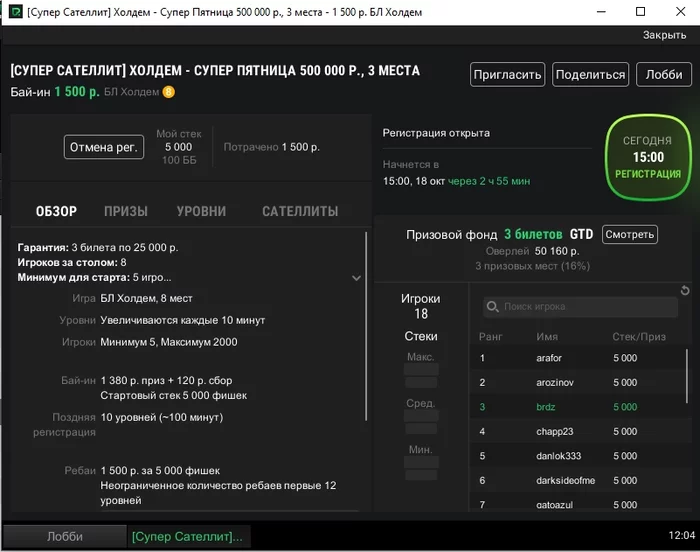Image resolution: width=700 pixels, height=552 pixels.
Task: Click the Стеки label in the sidebar
Action: (x=421, y=336)
